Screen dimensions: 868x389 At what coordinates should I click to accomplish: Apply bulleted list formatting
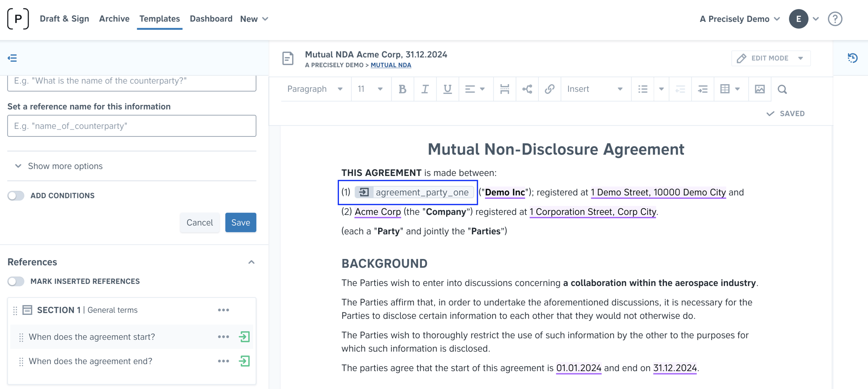(643, 89)
